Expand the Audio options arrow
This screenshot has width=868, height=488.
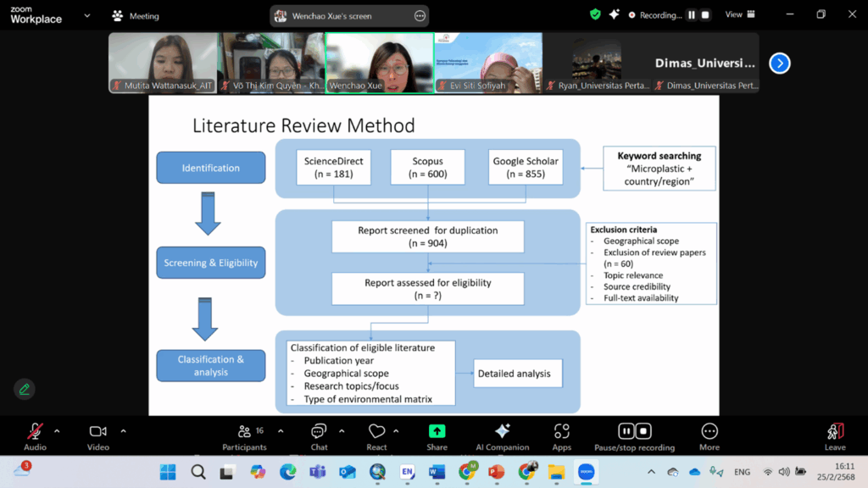[x=57, y=431]
